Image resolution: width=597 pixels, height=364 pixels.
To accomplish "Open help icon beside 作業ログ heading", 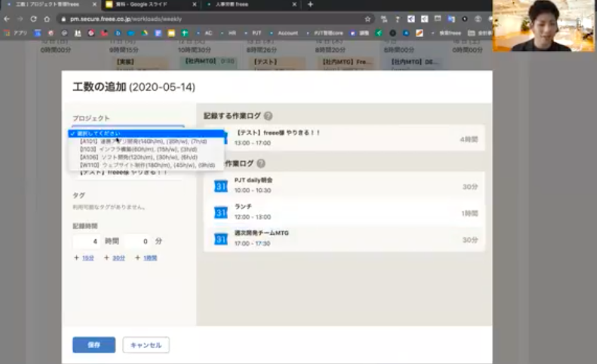I will [261, 164].
